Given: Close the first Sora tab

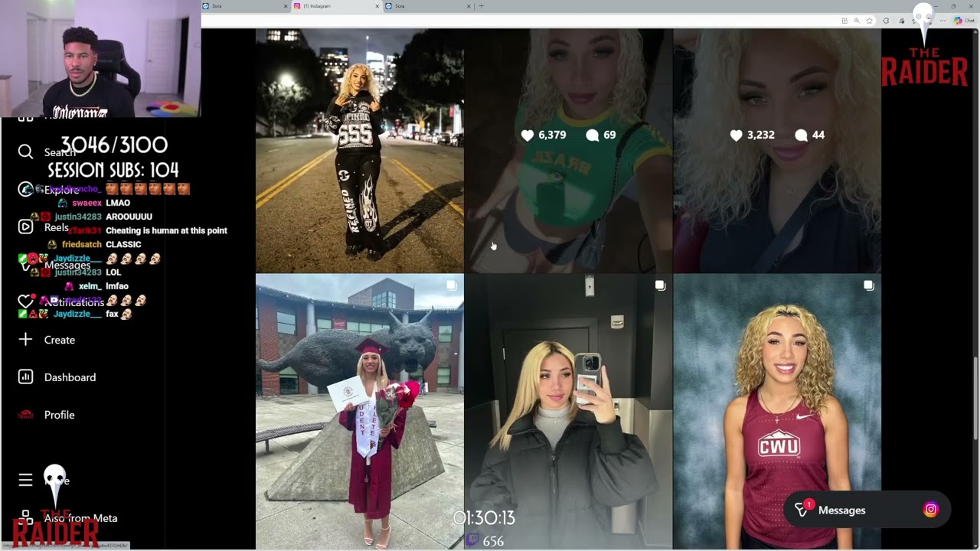Looking at the screenshot, I should (286, 6).
